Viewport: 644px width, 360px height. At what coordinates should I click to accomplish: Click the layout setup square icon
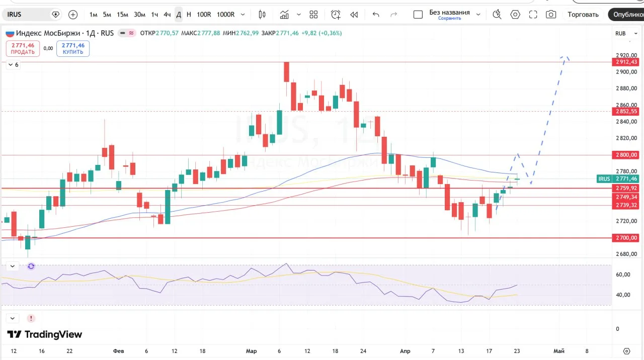coord(418,15)
